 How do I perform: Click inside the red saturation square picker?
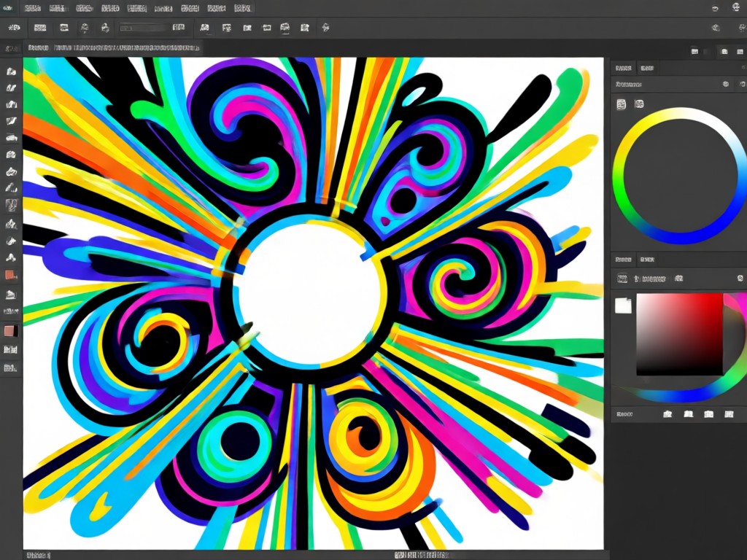(679, 334)
